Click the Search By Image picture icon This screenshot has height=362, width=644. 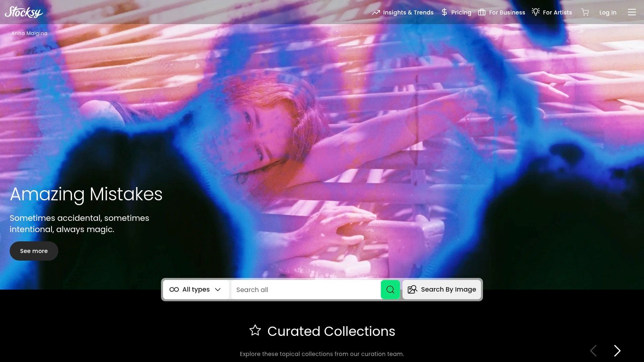pos(412,290)
